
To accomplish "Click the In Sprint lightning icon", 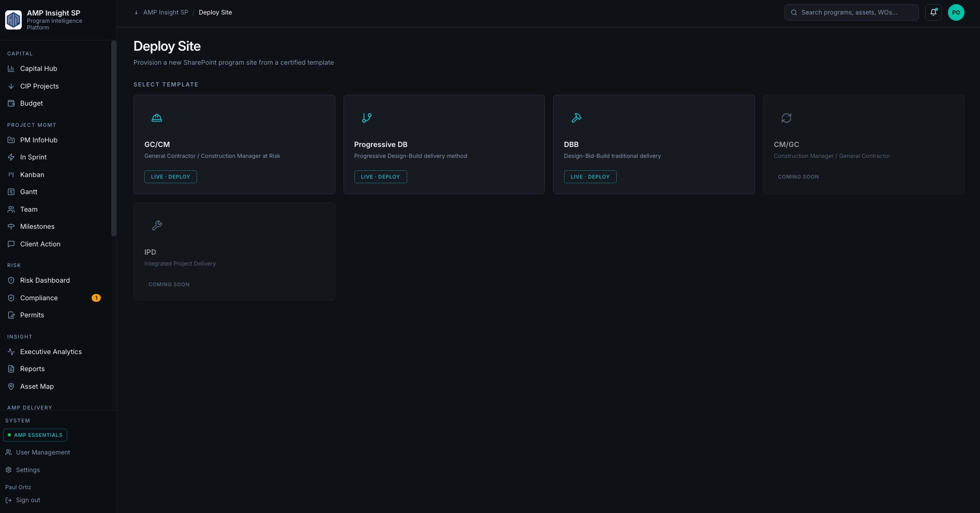I will coord(11,157).
